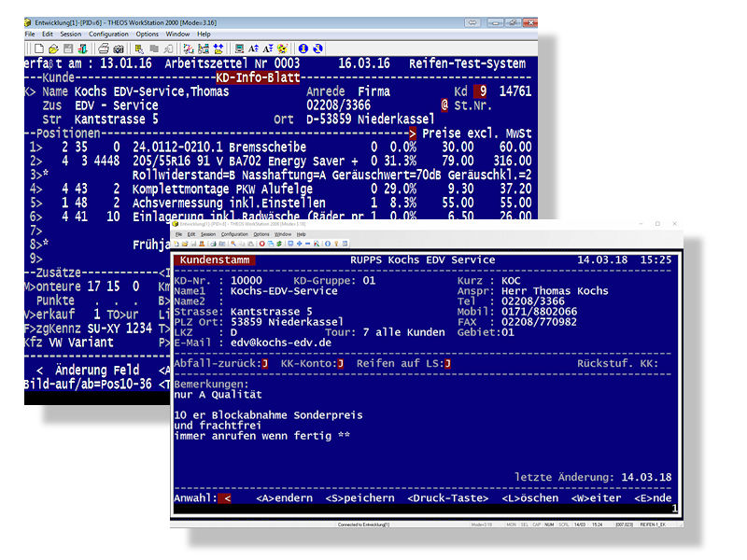Image resolution: width=747 pixels, height=560 pixels.
Task: Click the blank page New icon in rear window toolbar
Action: (x=39, y=49)
